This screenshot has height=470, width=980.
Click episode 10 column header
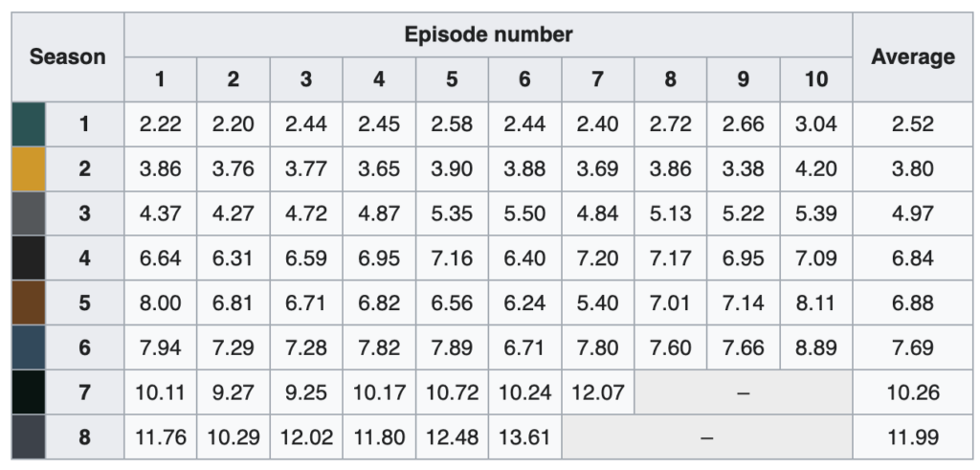[x=816, y=79]
